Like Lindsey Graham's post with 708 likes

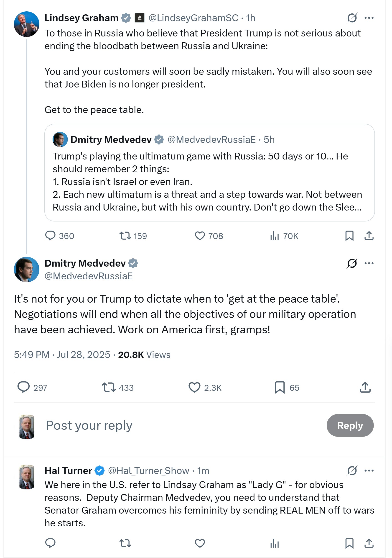click(x=200, y=236)
